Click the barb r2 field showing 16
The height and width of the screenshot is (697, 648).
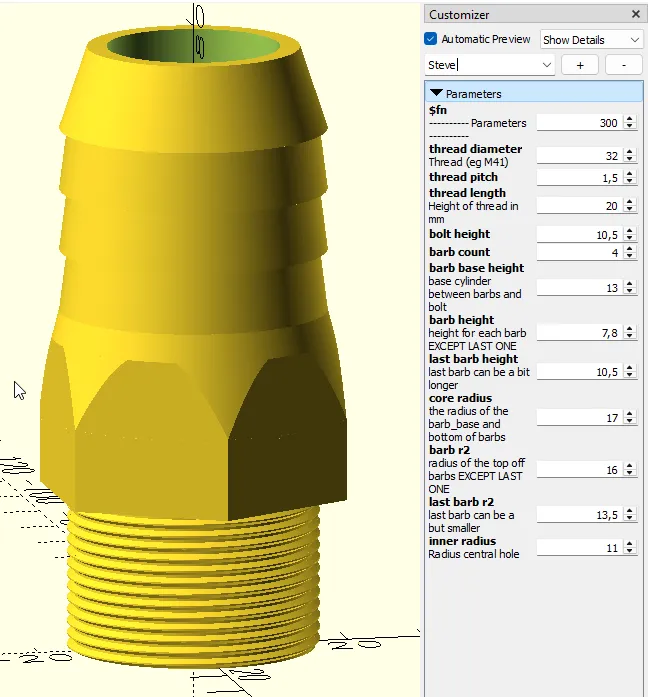(579, 469)
